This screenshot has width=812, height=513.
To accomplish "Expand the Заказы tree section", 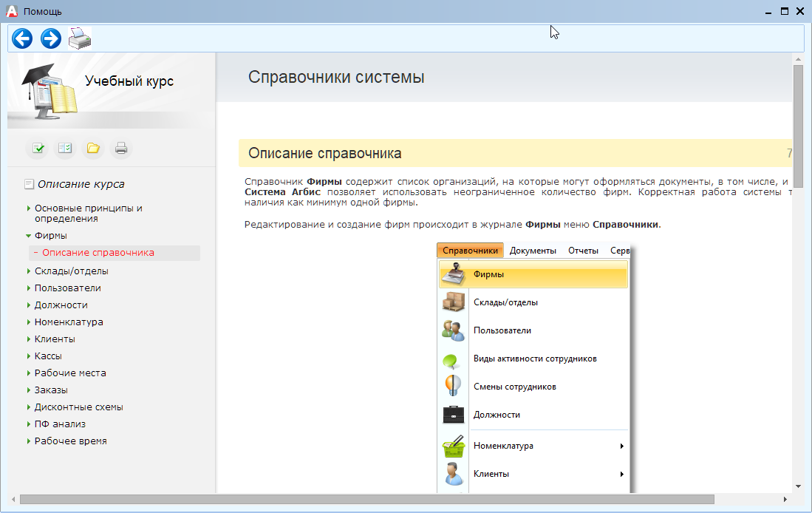I will tap(29, 390).
